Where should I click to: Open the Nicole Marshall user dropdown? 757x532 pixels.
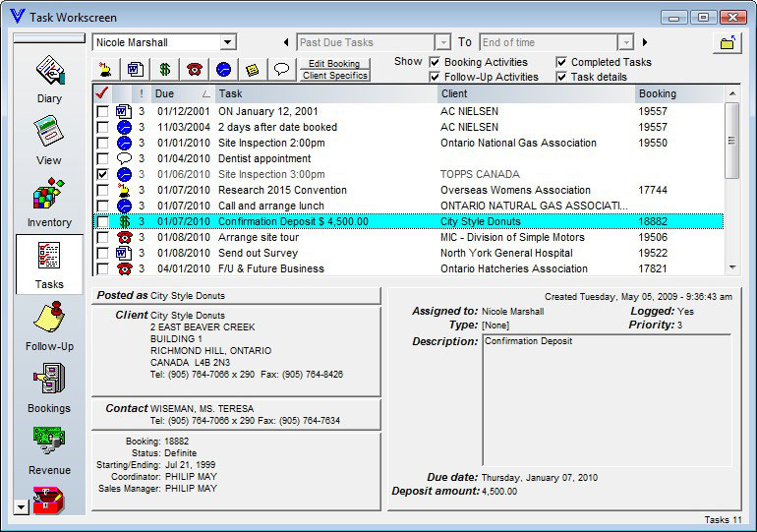tap(228, 42)
